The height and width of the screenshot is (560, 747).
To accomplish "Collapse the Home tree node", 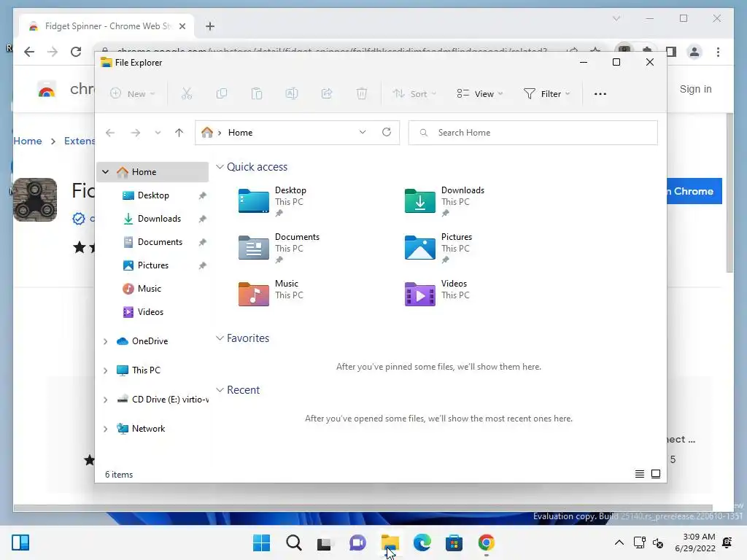I will (x=106, y=172).
